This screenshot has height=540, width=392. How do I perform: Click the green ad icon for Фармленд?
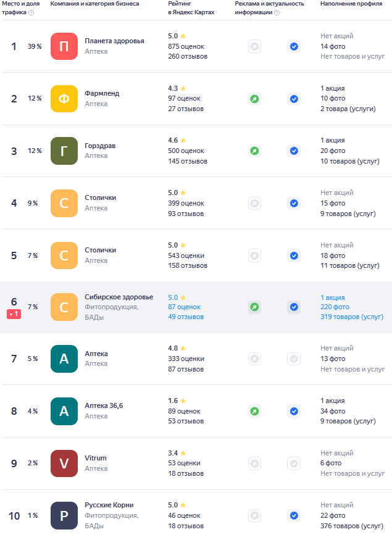[254, 99]
